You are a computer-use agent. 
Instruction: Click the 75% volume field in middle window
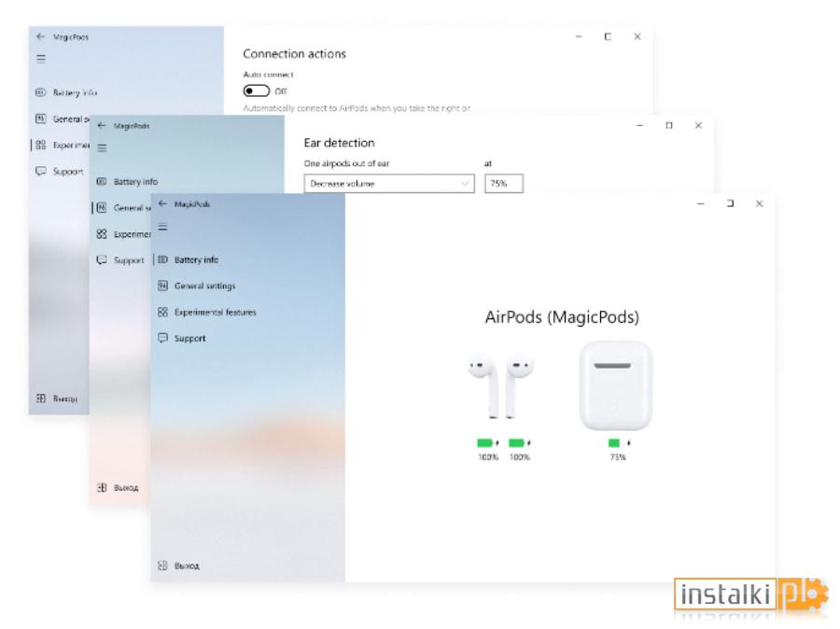pos(504,183)
